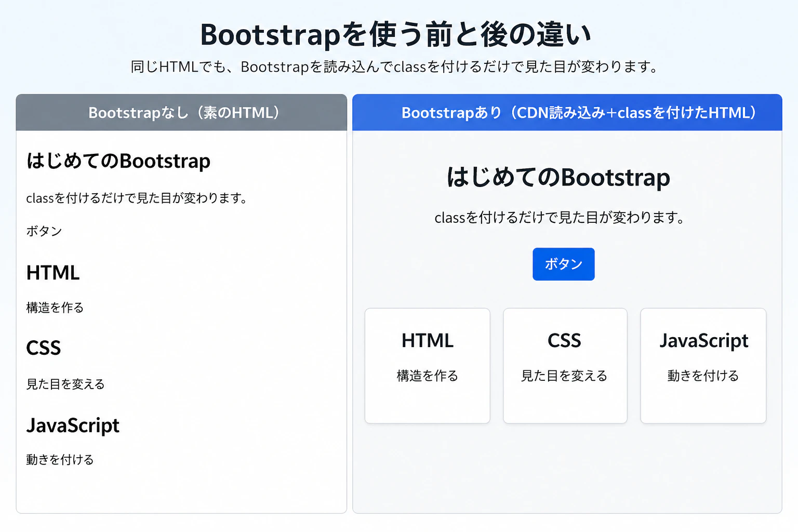The height and width of the screenshot is (532, 798).
Task: Click right panel centered heading はじめてのBootstrap
Action: pos(558,177)
